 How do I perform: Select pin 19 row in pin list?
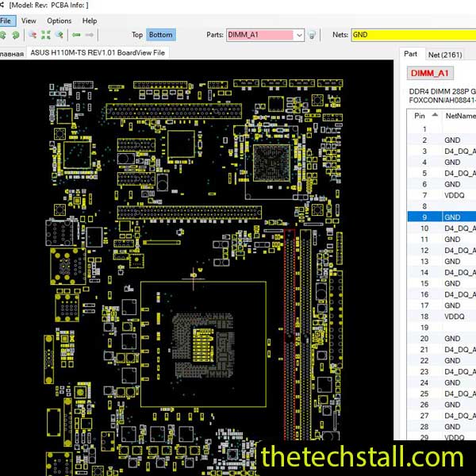click(x=442, y=328)
